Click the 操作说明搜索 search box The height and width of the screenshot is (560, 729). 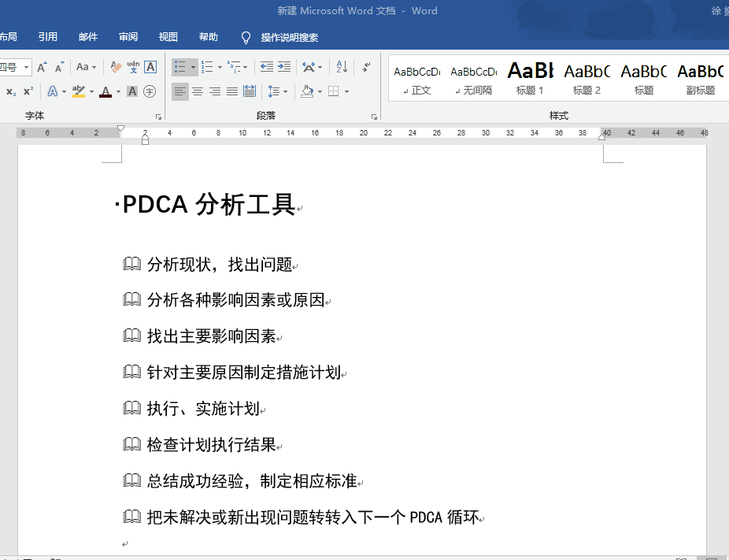click(x=290, y=37)
